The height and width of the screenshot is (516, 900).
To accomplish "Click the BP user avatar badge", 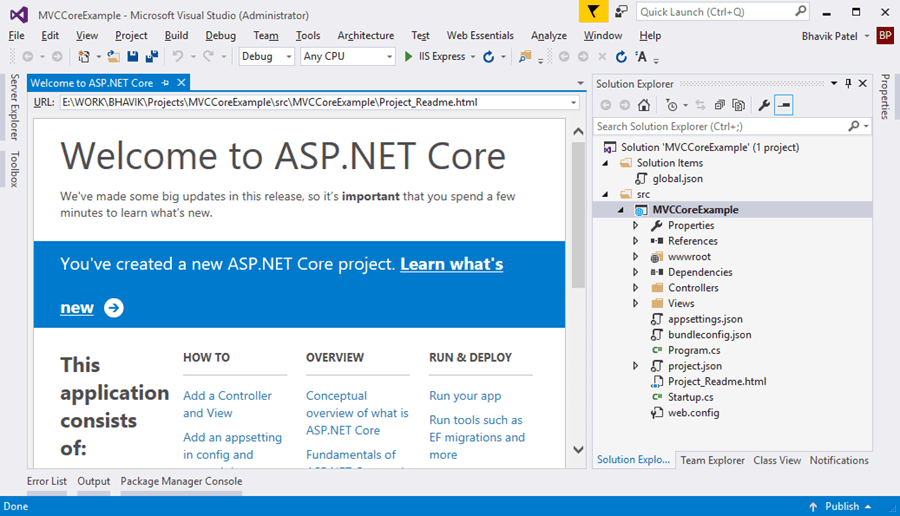I will pos(885,36).
